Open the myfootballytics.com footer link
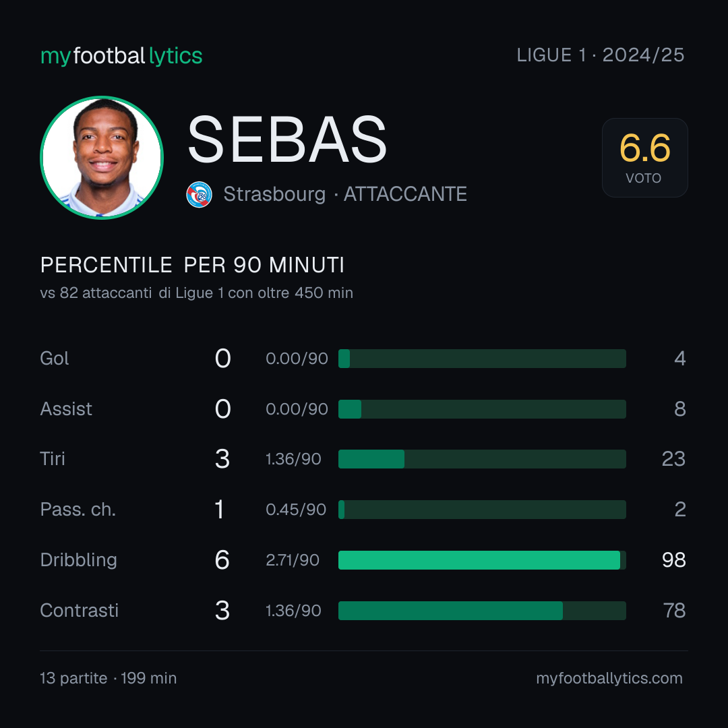This screenshot has height=728, width=728. click(x=609, y=678)
